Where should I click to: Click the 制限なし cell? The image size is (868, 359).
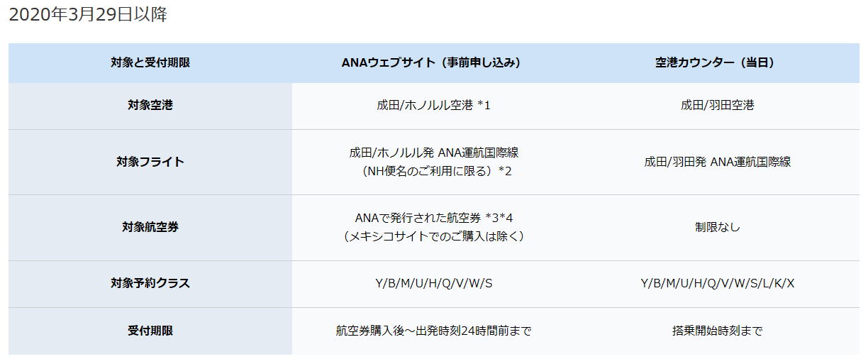[717, 228]
